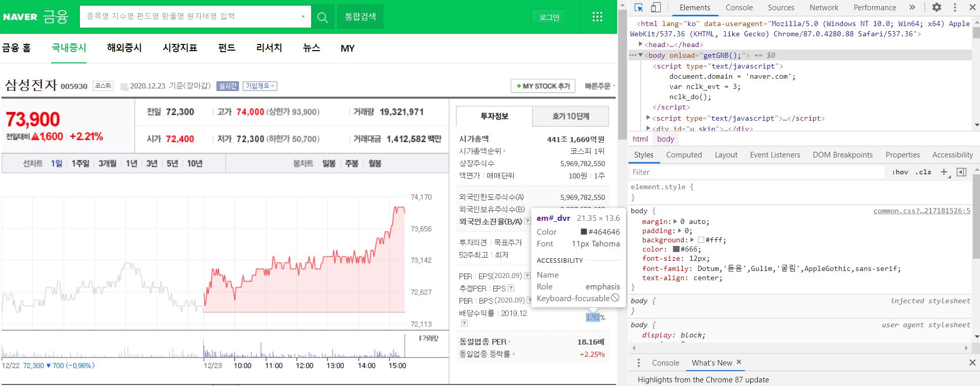Screen dimensions: 980x386
Task: Expand the margin property triangle
Action: tap(676, 221)
